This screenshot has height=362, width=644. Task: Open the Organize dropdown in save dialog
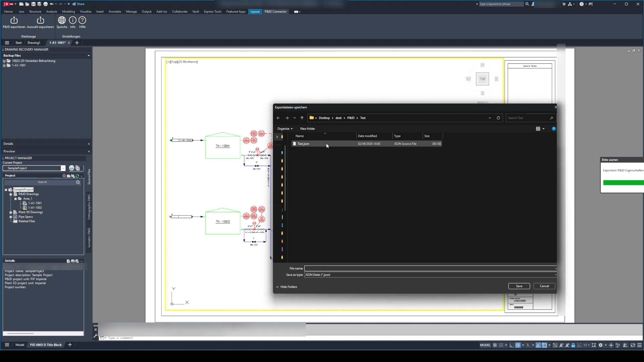point(285,129)
